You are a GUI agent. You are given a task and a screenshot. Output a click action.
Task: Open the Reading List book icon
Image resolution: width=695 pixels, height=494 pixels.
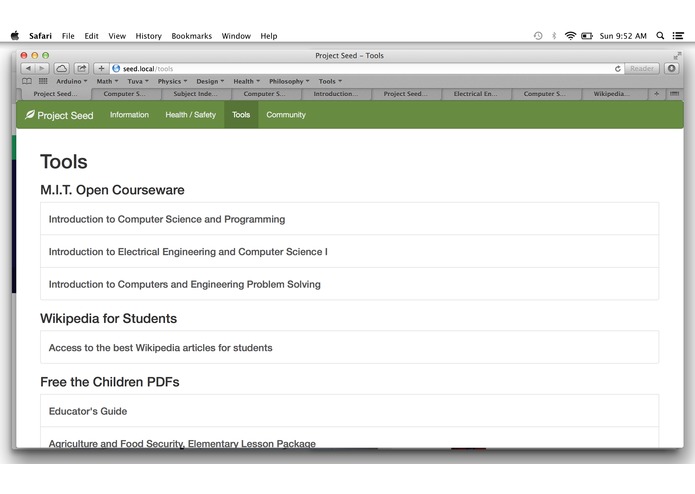(27, 81)
